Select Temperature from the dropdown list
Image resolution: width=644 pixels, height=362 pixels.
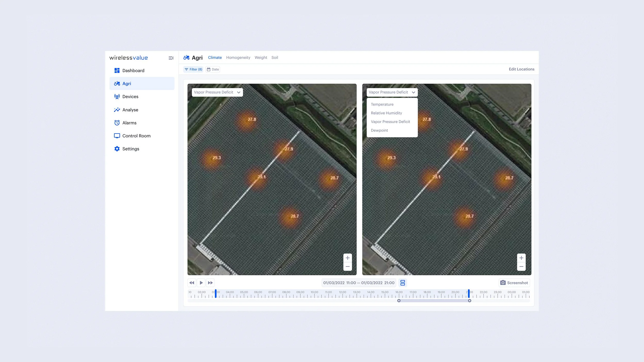click(382, 104)
